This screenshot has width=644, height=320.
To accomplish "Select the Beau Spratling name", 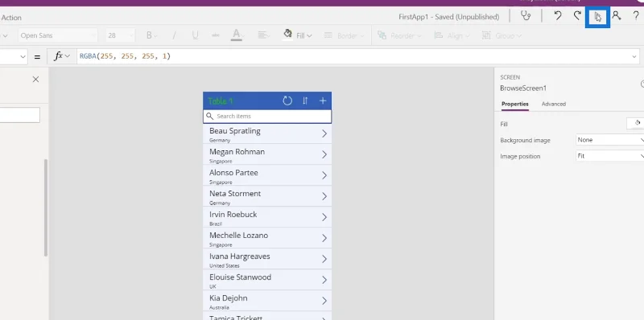I will (235, 131).
